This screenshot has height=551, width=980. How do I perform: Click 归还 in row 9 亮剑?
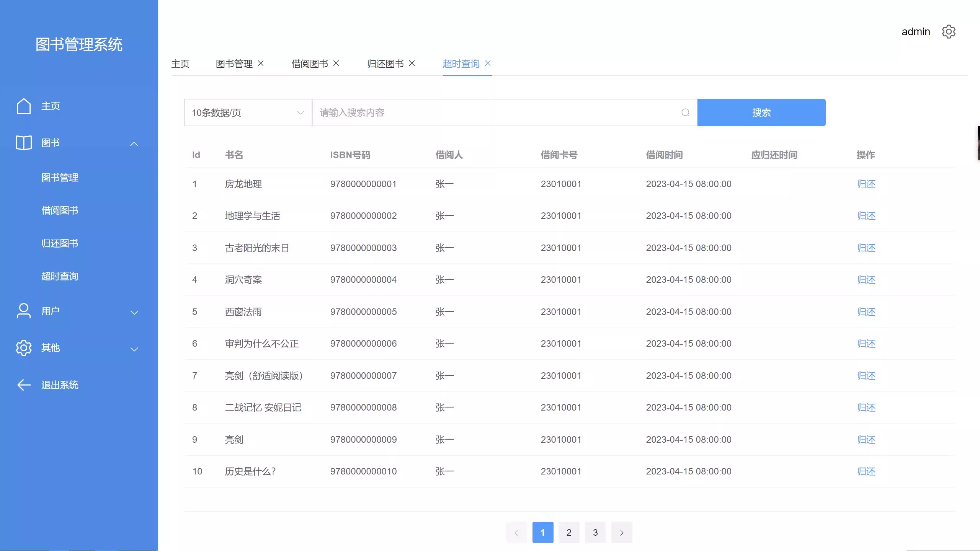pyautogui.click(x=866, y=440)
